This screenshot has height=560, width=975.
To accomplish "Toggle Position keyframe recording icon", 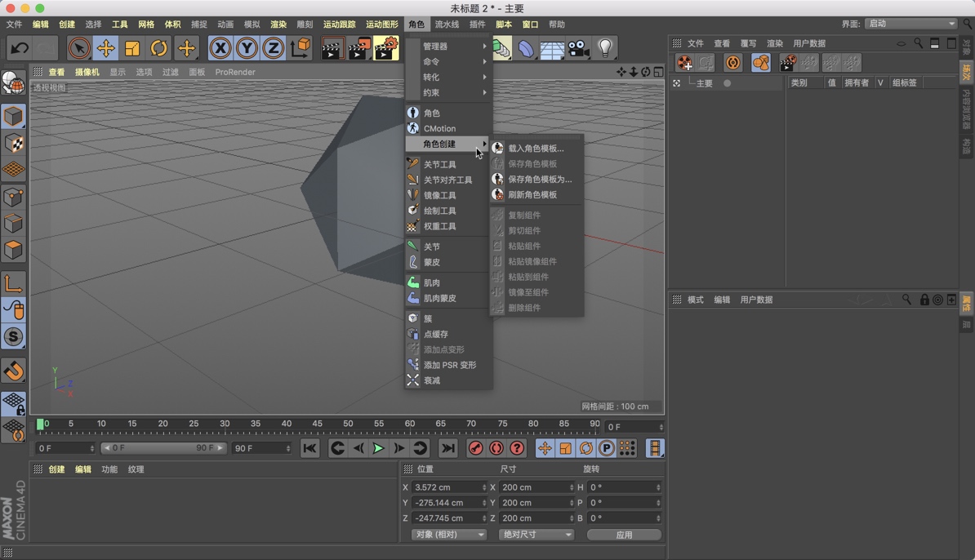I will (545, 448).
